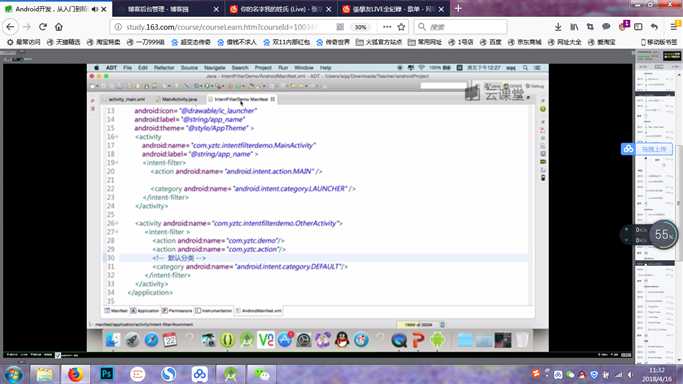The height and width of the screenshot is (384, 683).
Task: Click the blue cloud upload button
Action: tap(647, 149)
